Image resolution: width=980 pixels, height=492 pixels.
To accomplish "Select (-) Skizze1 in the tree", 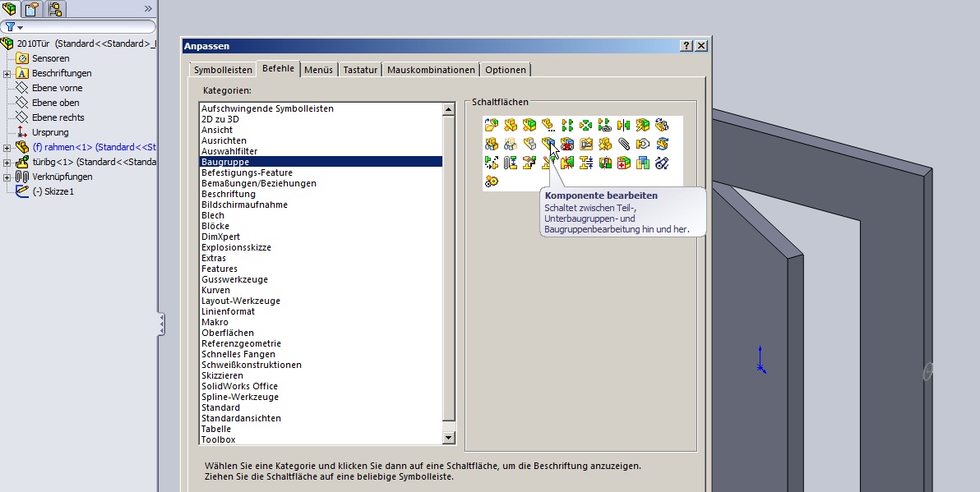I will (x=53, y=191).
